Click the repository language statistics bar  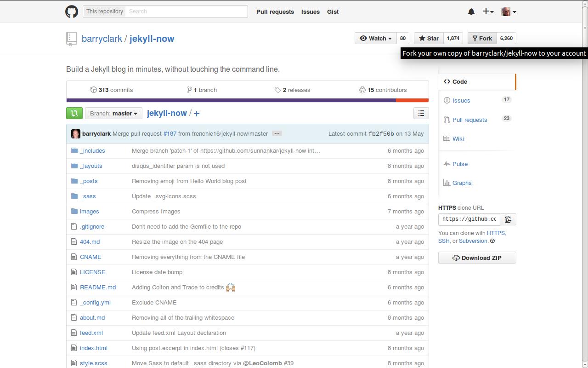click(248, 100)
